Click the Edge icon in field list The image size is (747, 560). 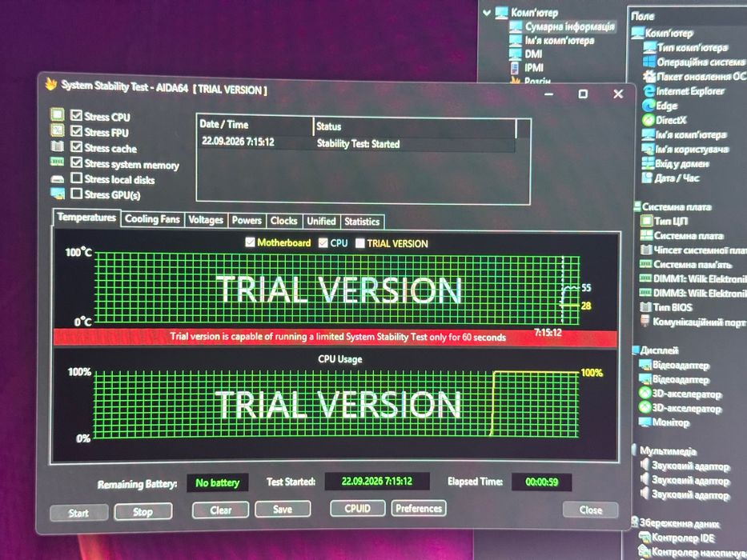pyautogui.click(x=648, y=106)
